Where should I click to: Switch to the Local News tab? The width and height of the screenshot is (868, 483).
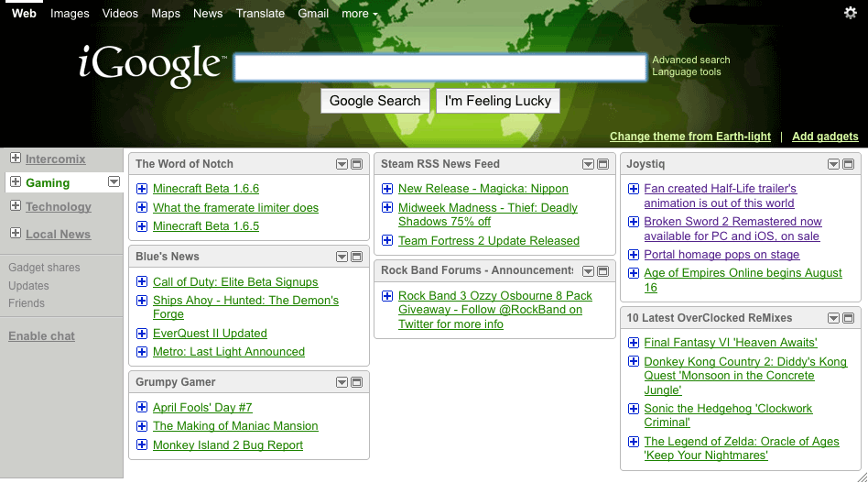58,235
